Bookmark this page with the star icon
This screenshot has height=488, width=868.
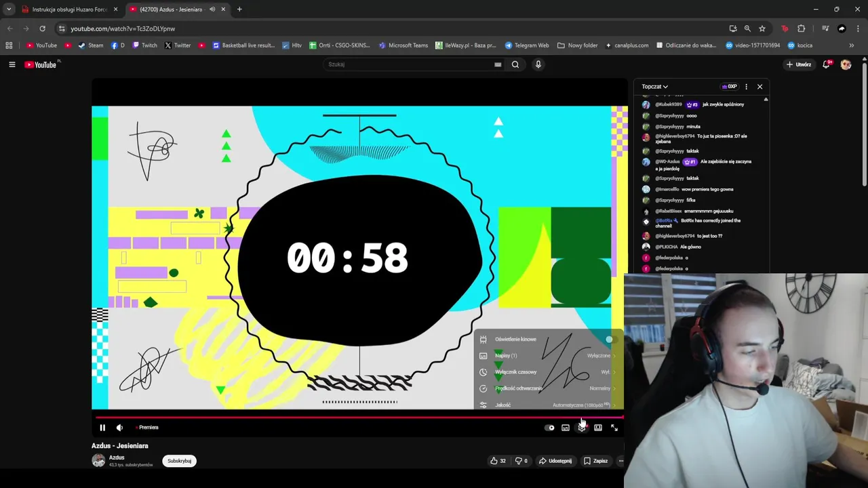point(762,28)
